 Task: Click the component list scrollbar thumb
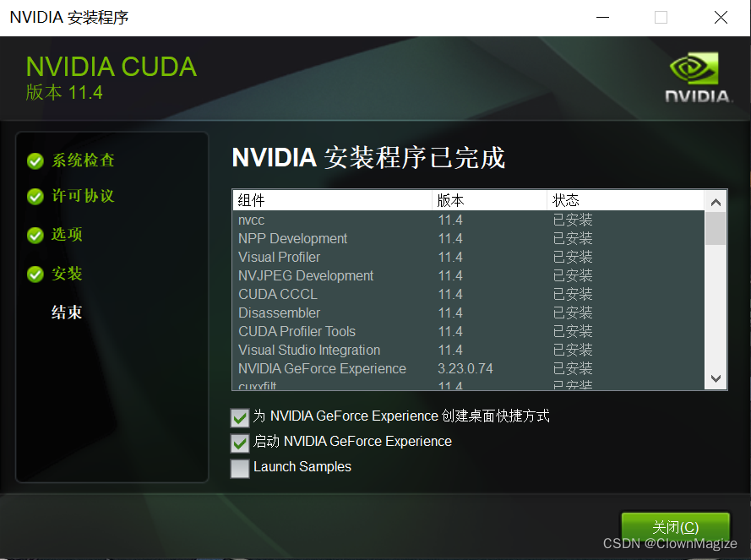click(x=716, y=229)
